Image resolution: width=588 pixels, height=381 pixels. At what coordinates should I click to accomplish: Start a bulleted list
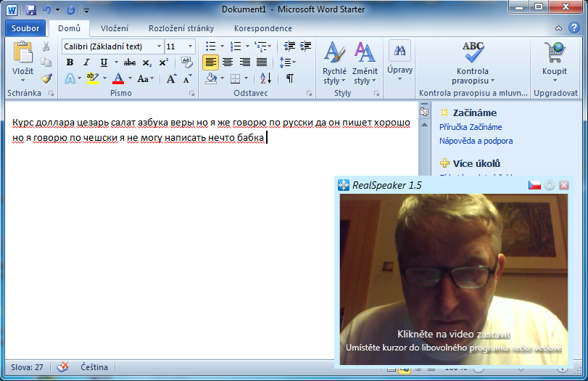(211, 46)
